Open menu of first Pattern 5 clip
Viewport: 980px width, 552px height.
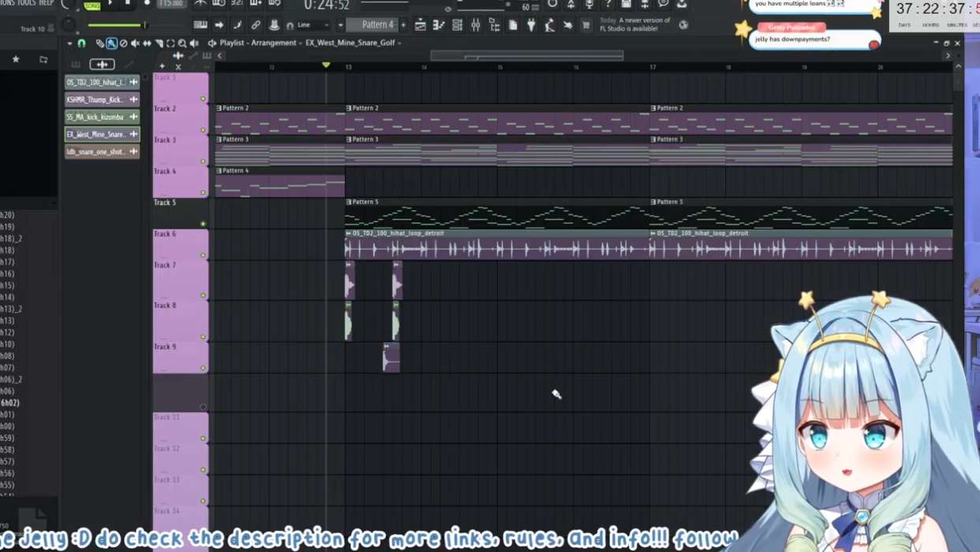pos(349,202)
